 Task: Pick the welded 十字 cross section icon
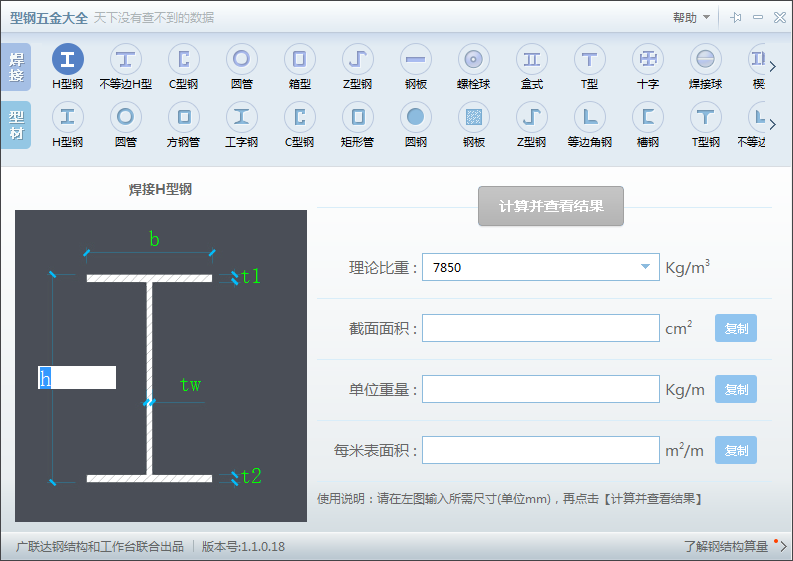(648, 59)
